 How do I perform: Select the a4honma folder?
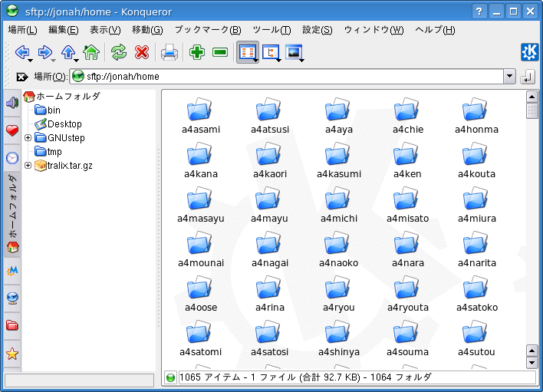(x=476, y=116)
